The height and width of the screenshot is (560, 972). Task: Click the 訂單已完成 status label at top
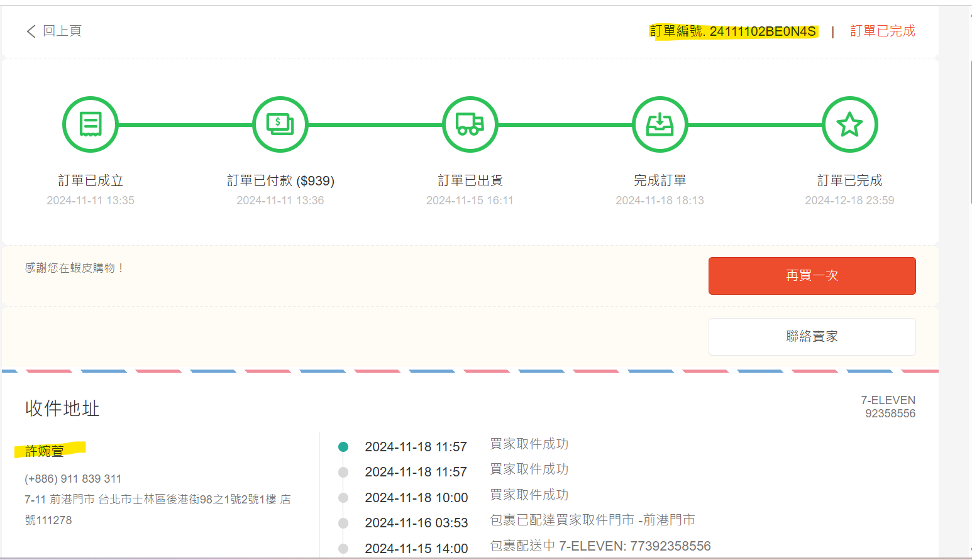882,31
